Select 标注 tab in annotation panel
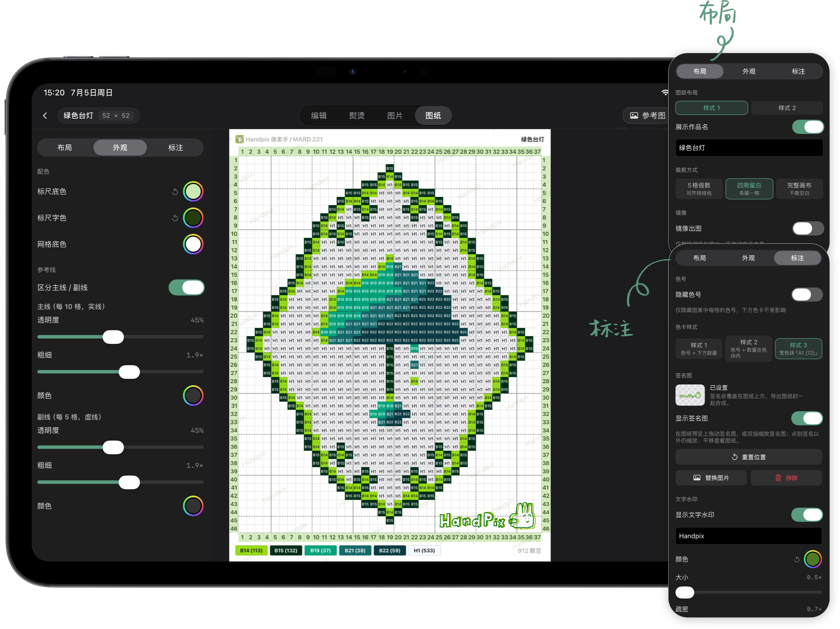 [x=797, y=258]
